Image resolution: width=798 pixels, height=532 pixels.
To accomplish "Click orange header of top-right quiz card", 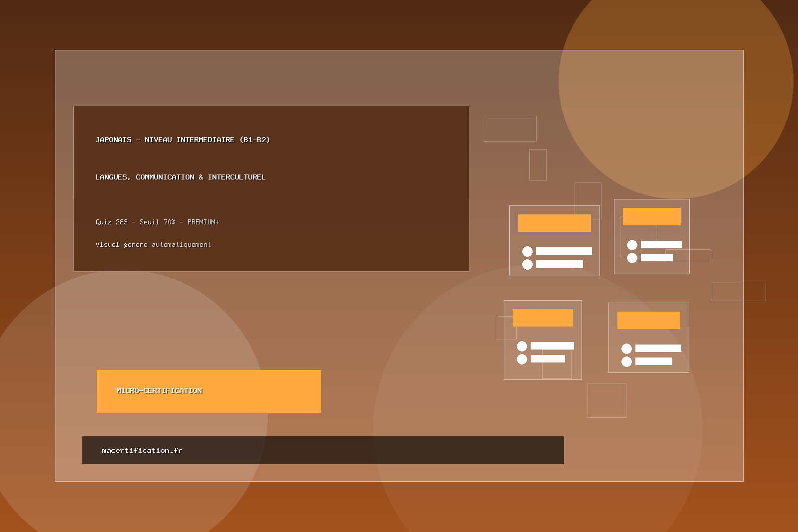I will [651, 216].
